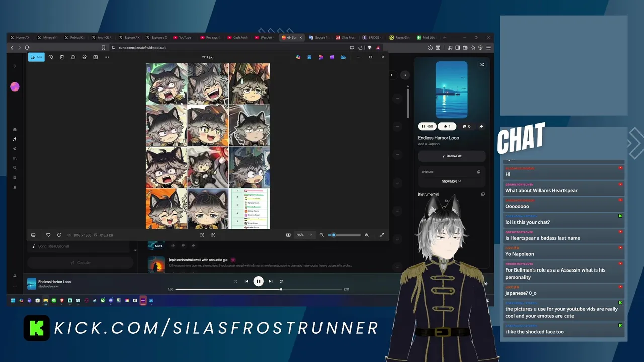Open the 96% zoom level dropdown

(x=304, y=235)
